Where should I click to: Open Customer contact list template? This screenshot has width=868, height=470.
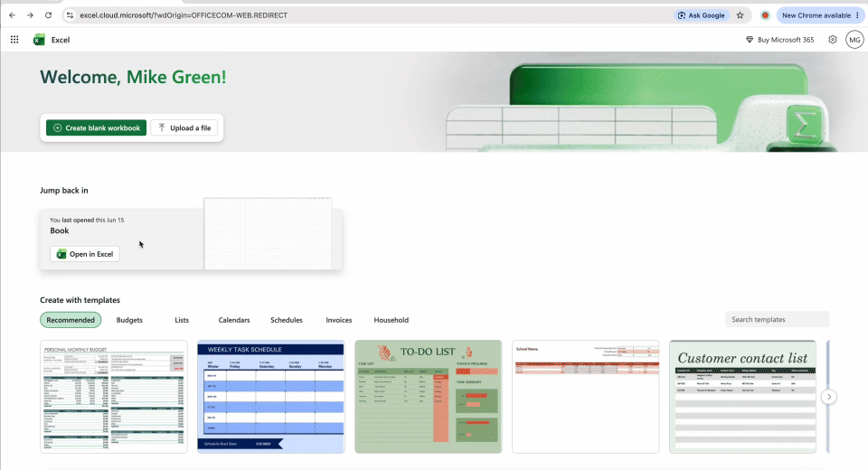click(x=742, y=397)
